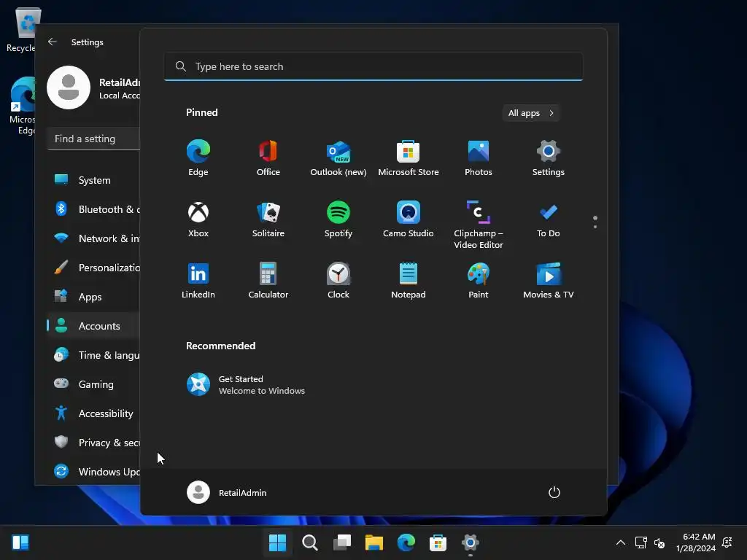Open Bluetooth & devices in Settings

[94, 209]
